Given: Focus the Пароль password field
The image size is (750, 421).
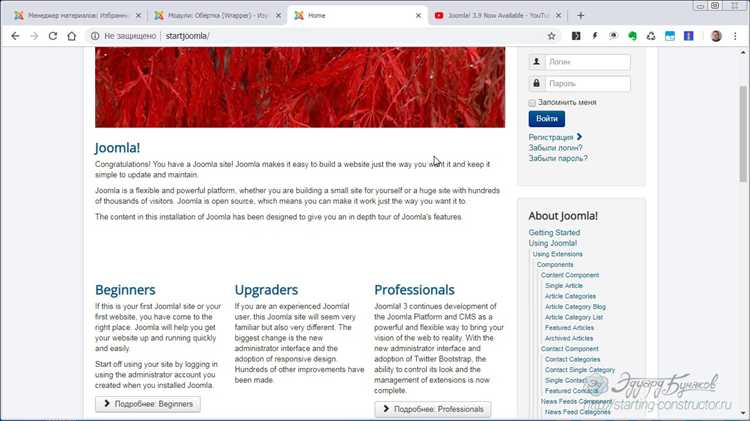Looking at the screenshot, I should pyautogui.click(x=587, y=84).
